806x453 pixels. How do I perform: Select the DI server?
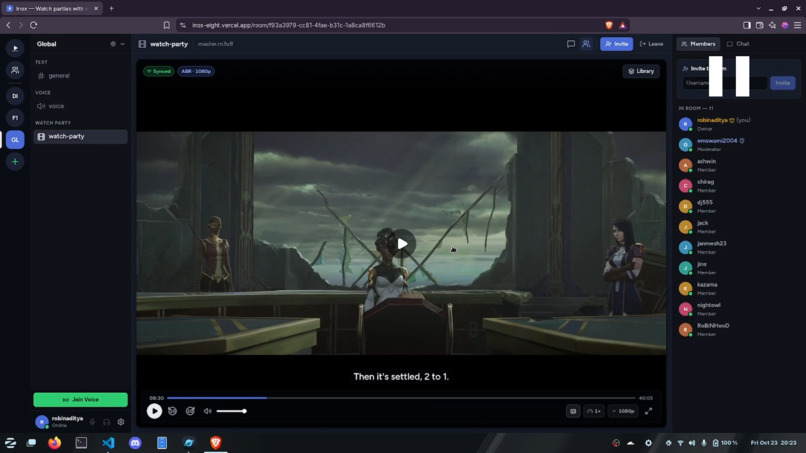pos(15,96)
